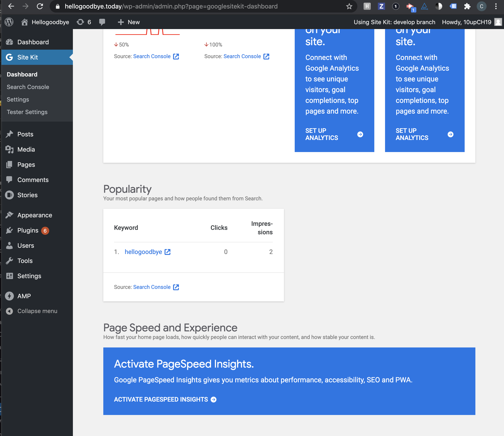Open the Tester Settings submenu item
This screenshot has height=436, width=504.
[27, 112]
